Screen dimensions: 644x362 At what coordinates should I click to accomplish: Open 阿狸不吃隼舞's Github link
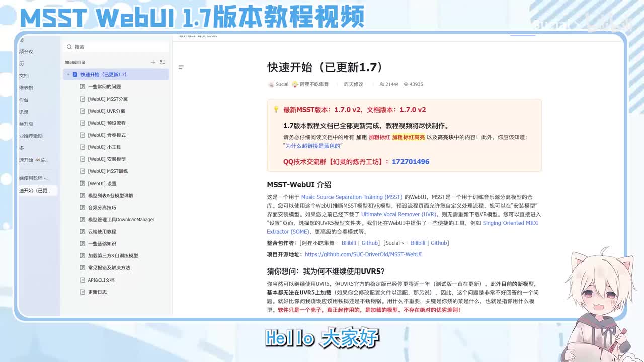point(370,243)
